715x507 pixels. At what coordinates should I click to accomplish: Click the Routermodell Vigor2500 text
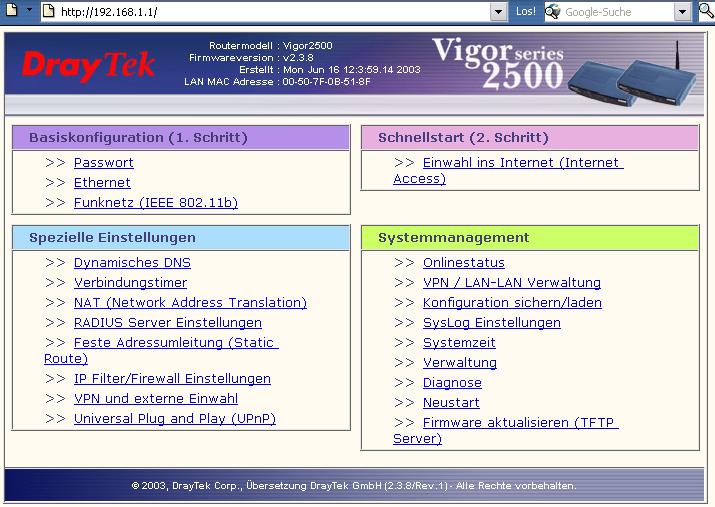pos(271,46)
